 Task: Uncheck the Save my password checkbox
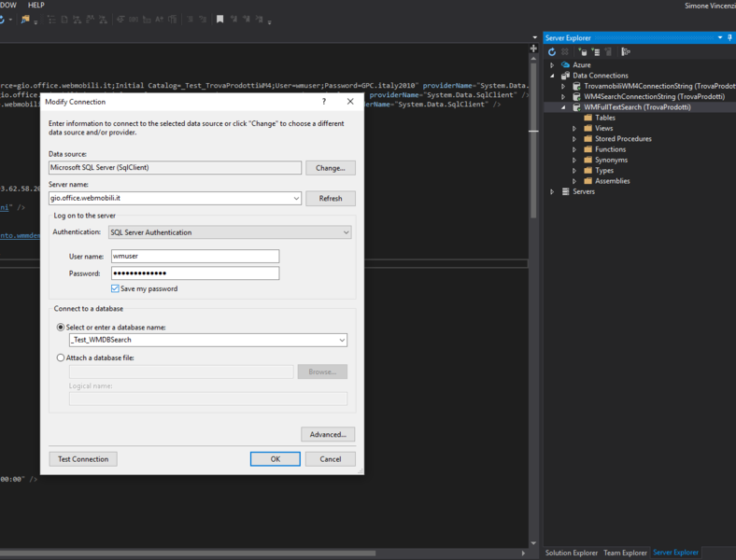[x=115, y=289]
